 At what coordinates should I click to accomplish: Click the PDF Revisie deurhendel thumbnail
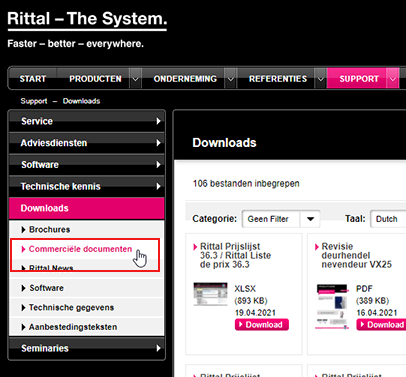(x=332, y=307)
